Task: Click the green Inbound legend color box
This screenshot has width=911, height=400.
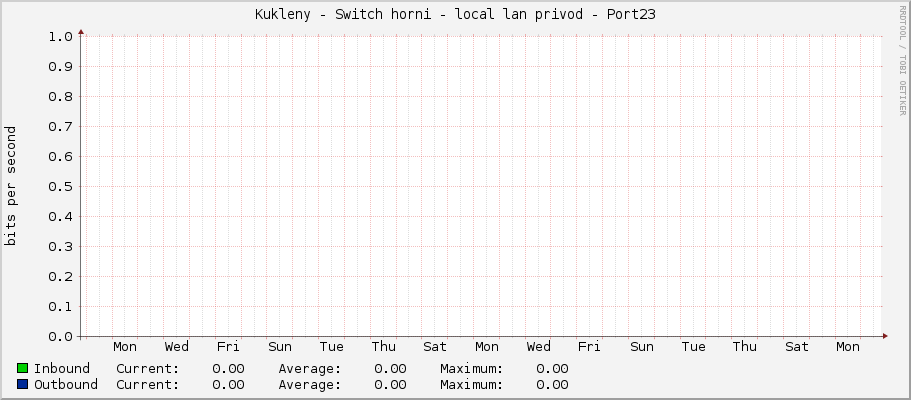Action: (x=23, y=368)
